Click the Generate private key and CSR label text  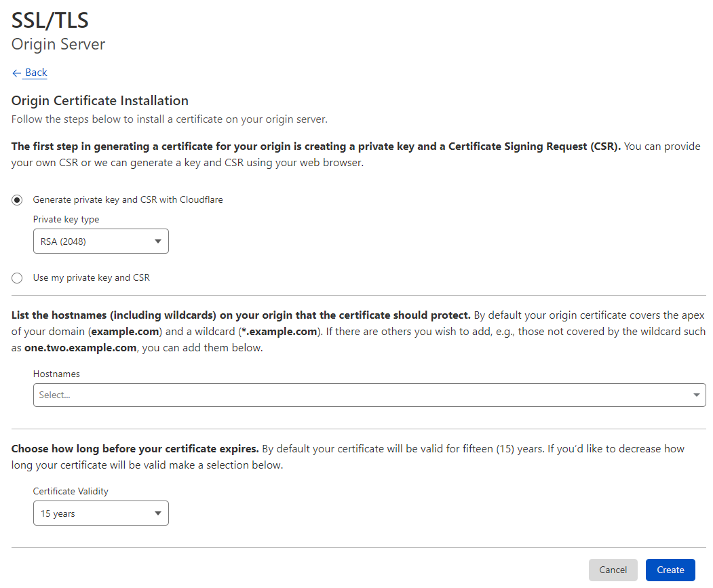(128, 200)
